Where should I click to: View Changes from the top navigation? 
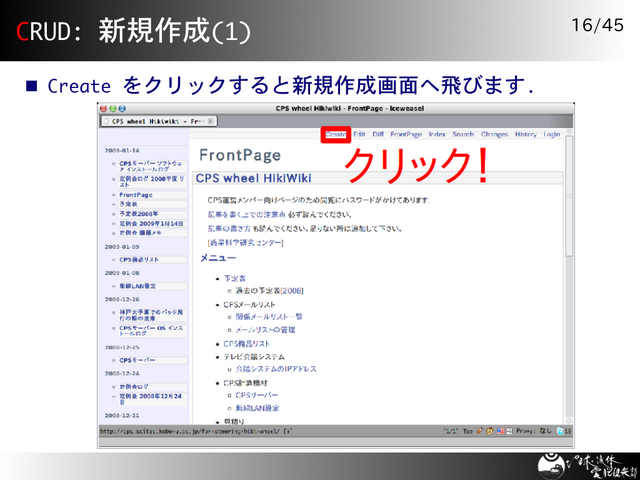pyautogui.click(x=494, y=134)
